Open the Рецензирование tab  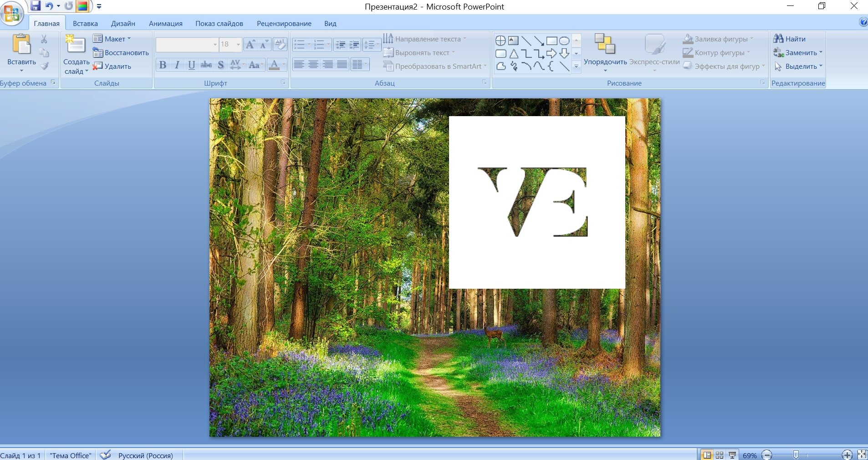284,23
